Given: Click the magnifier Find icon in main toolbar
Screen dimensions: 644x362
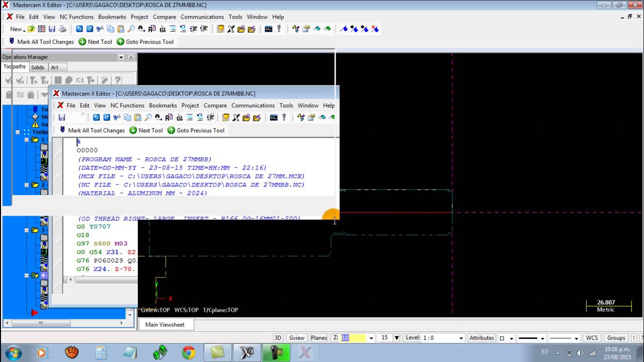Looking at the screenshot, I should (x=131, y=29).
